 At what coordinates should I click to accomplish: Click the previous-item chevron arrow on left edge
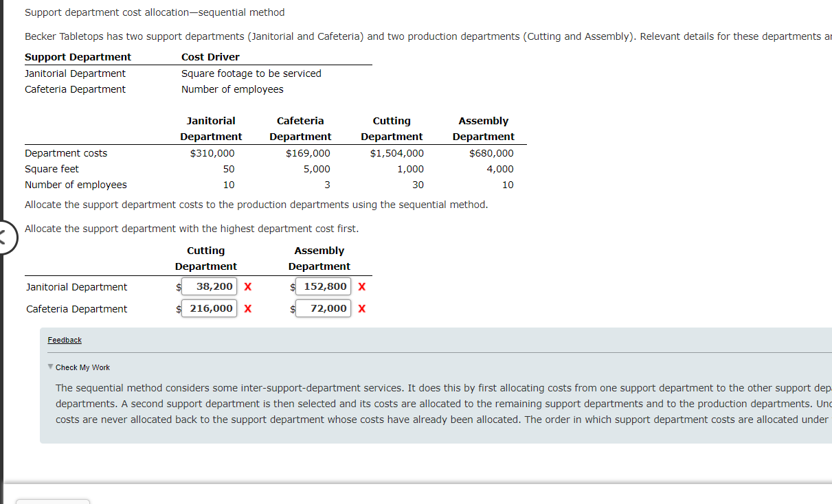coord(3,237)
